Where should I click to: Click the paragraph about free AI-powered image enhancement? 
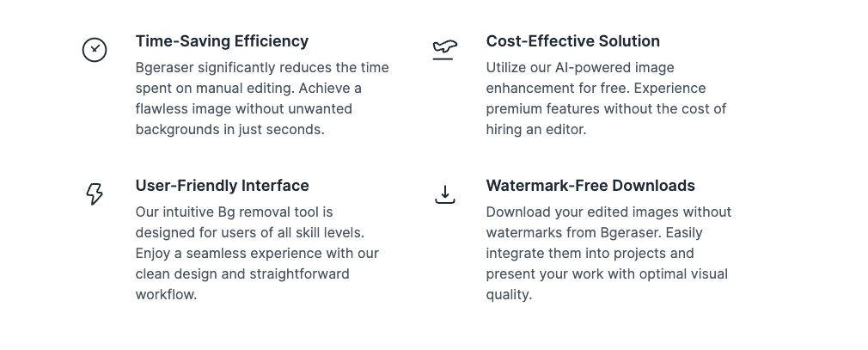point(606,98)
